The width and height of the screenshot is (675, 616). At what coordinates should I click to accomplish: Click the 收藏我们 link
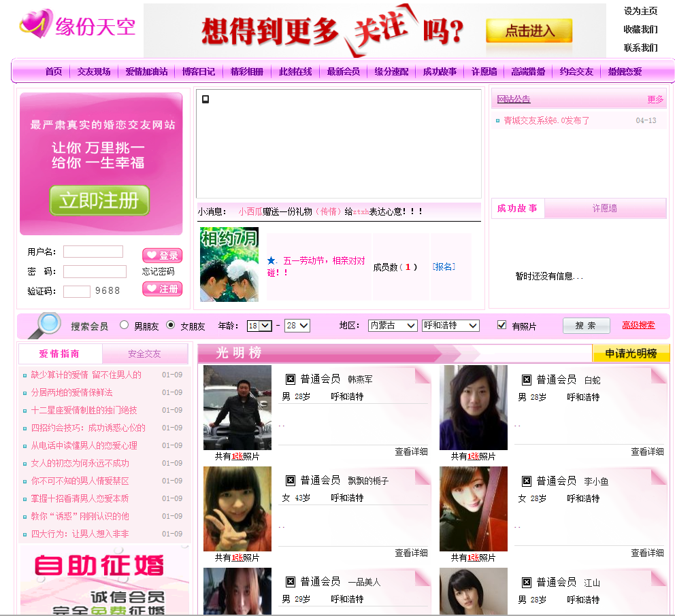(x=640, y=29)
